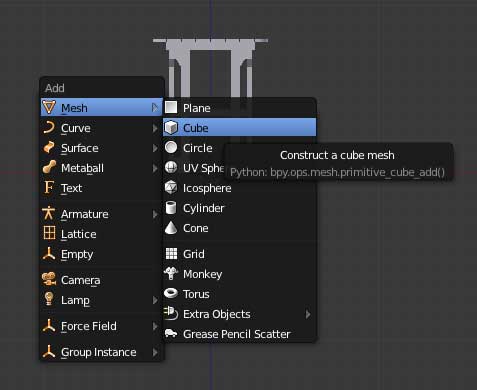The height and width of the screenshot is (390, 477).
Task: Choose Lamp from the Add menu
Action: point(101,300)
